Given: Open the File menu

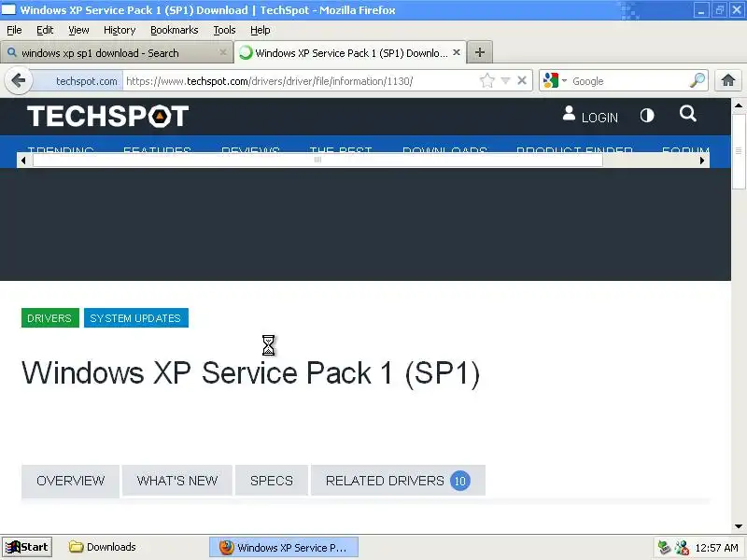Looking at the screenshot, I should (14, 30).
